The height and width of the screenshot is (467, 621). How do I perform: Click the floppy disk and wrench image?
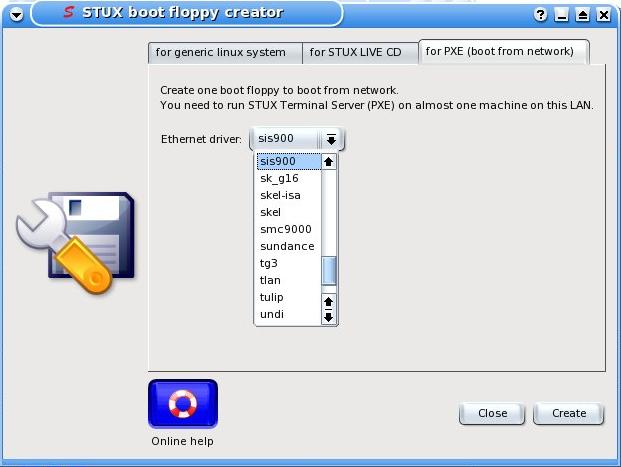(x=75, y=242)
